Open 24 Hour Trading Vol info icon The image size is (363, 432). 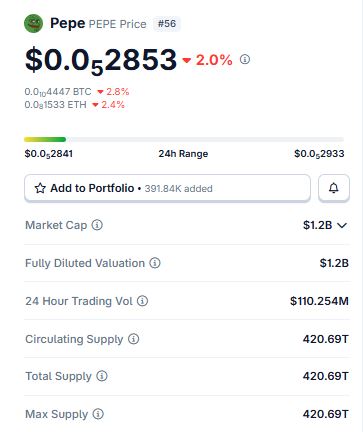pos(142,301)
